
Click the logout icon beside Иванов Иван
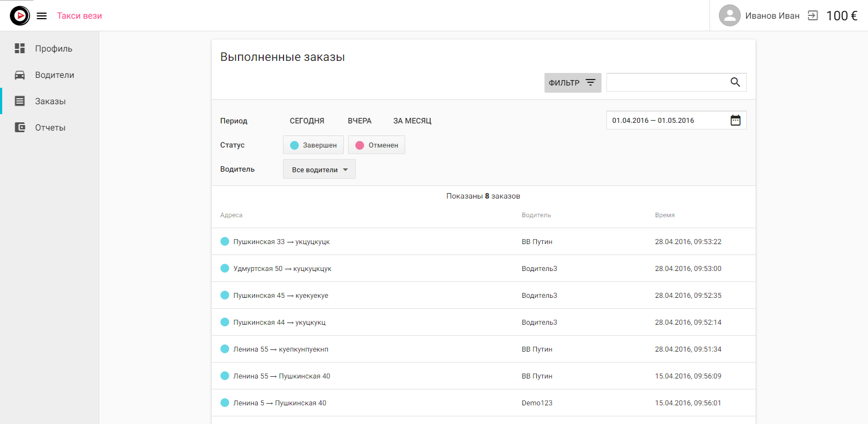point(813,15)
